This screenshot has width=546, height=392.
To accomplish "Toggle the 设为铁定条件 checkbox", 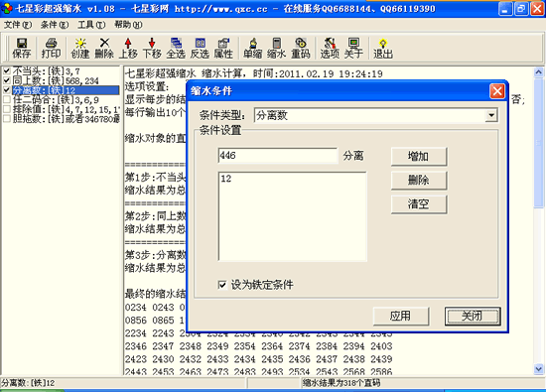I will [222, 285].
